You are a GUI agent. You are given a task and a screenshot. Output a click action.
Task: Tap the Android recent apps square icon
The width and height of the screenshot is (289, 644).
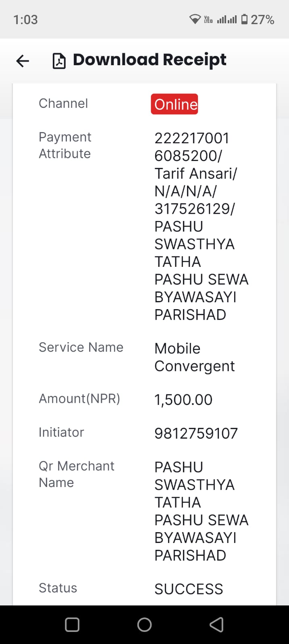(x=72, y=625)
